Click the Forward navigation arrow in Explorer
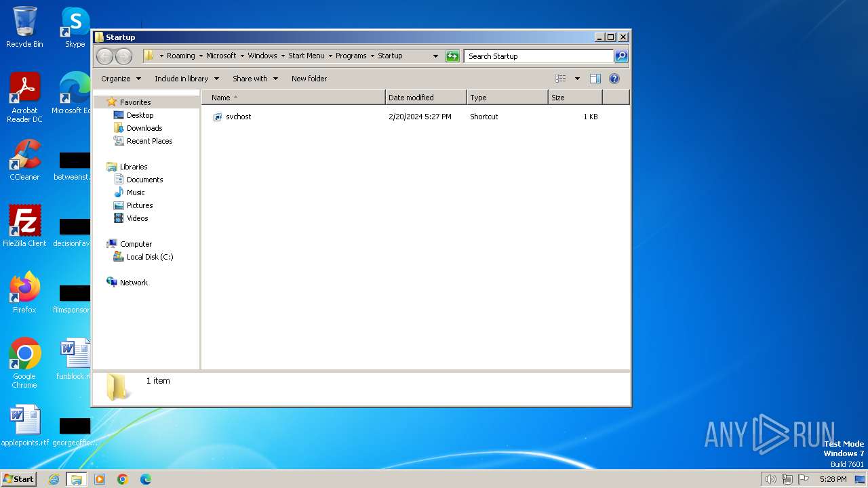The height and width of the screenshot is (488, 868). pyautogui.click(x=123, y=56)
